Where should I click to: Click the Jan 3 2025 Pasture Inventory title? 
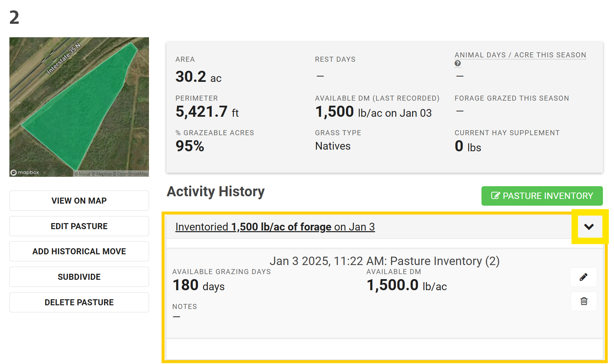coord(385,261)
